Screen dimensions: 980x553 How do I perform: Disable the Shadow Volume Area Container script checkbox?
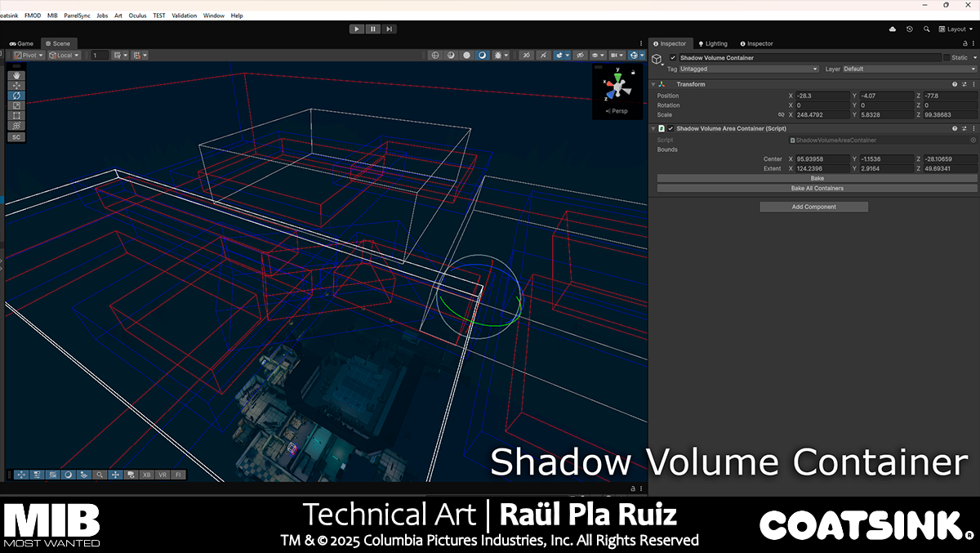click(670, 129)
